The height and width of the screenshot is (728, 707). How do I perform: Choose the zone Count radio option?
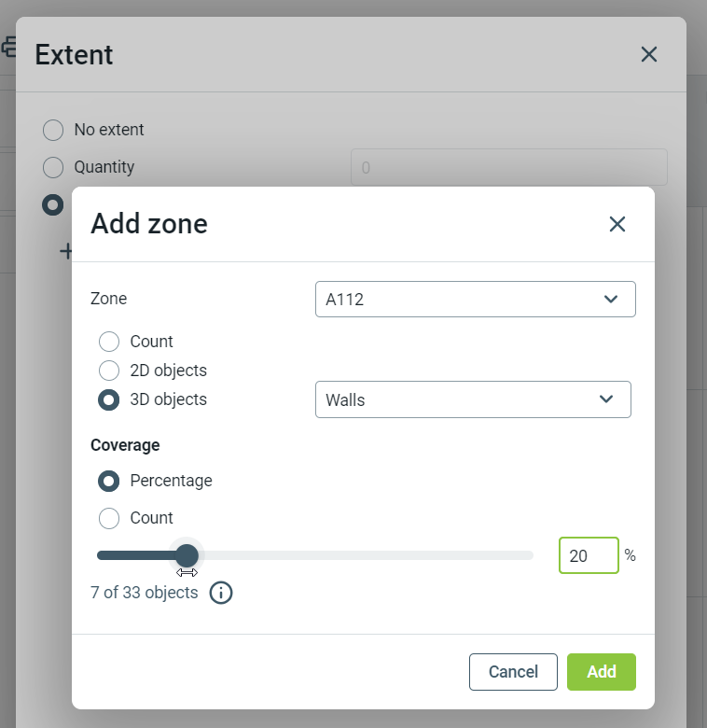point(109,342)
